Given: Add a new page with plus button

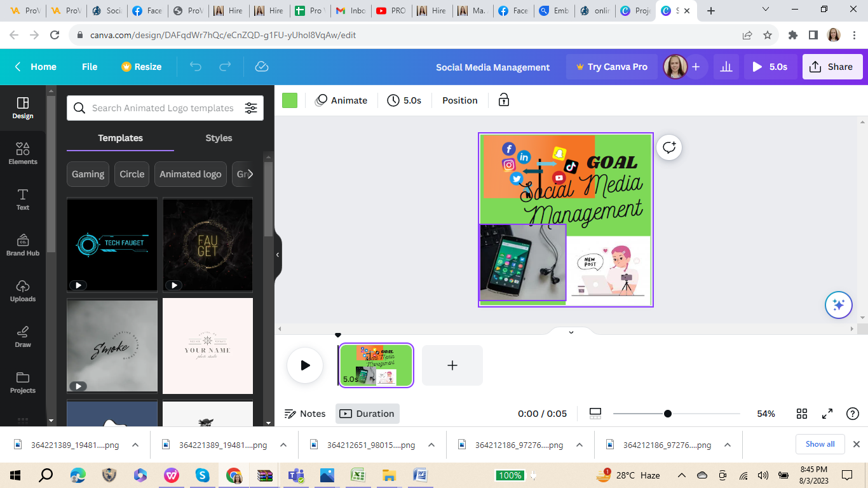Looking at the screenshot, I should (452, 365).
